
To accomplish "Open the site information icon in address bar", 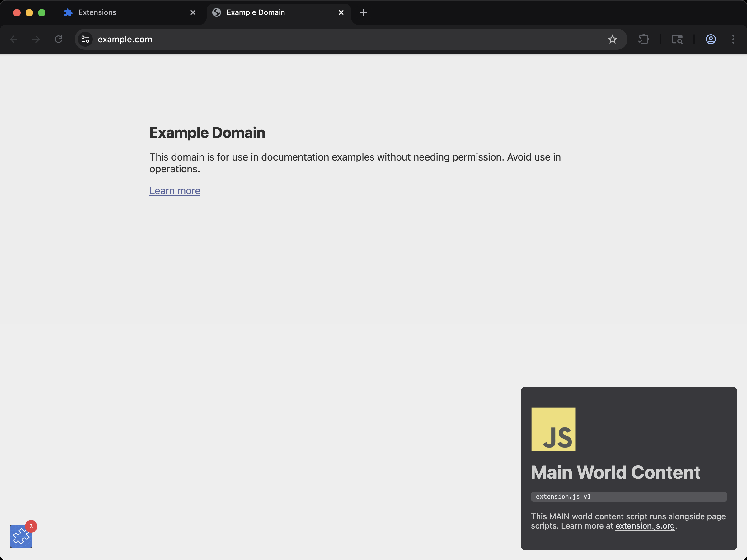I will 86,39.
